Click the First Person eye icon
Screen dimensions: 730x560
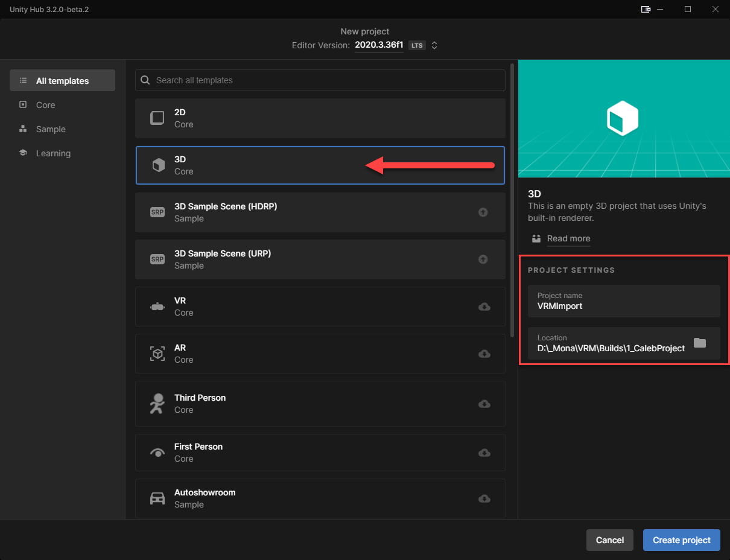[x=157, y=453]
